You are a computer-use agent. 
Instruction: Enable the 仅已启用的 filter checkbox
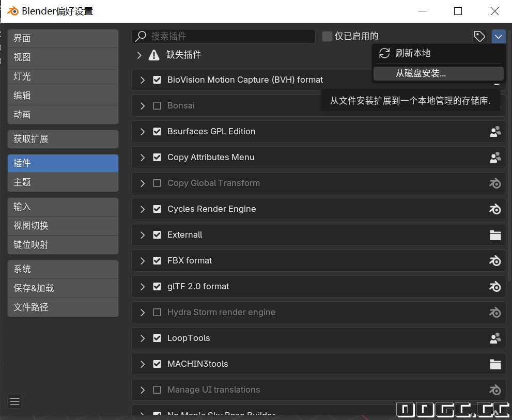point(327,36)
